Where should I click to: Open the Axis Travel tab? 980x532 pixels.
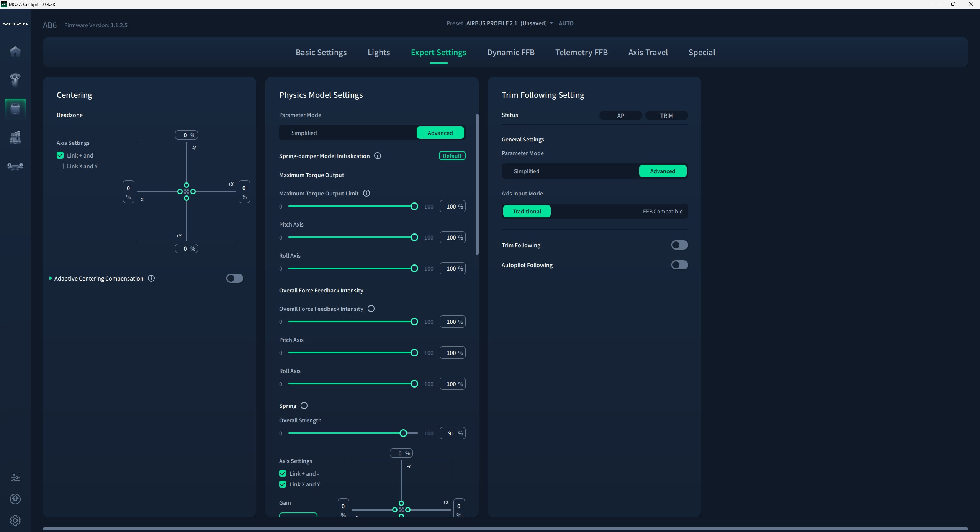[648, 53]
